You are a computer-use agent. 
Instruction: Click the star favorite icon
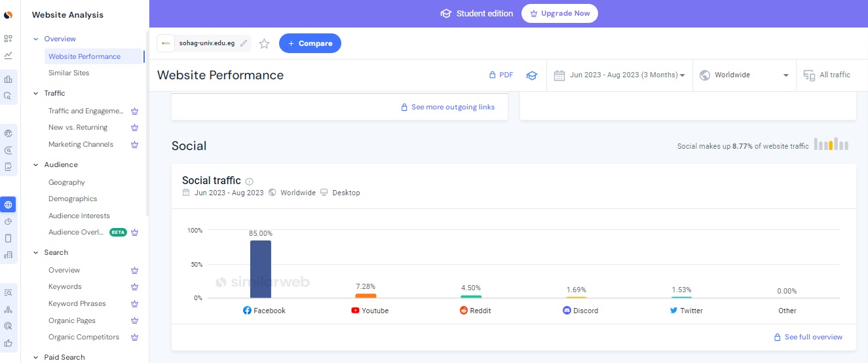(264, 44)
